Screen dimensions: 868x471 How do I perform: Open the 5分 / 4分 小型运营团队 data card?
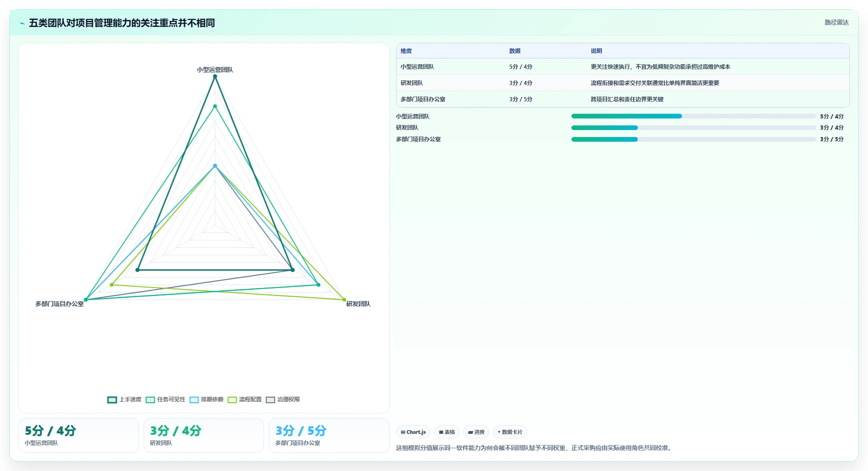click(79, 435)
